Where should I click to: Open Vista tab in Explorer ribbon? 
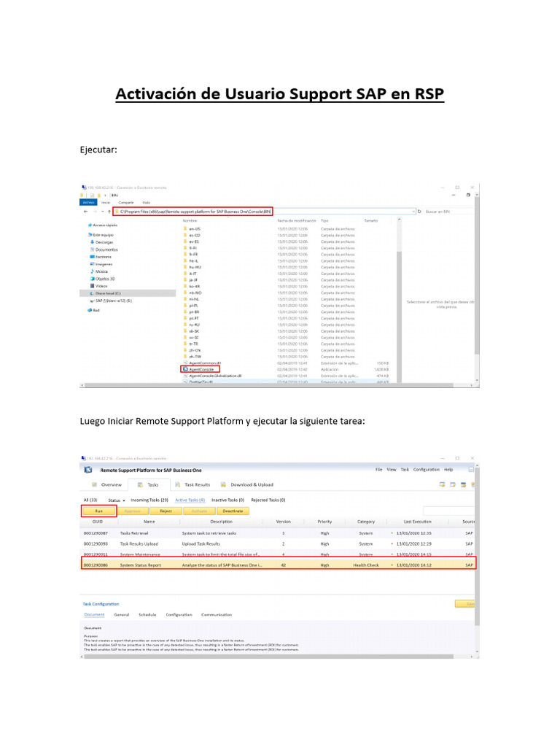(146, 203)
